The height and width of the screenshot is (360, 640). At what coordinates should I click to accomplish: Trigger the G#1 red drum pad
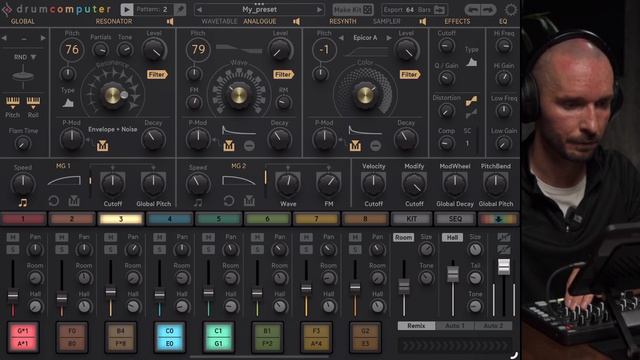23,337
